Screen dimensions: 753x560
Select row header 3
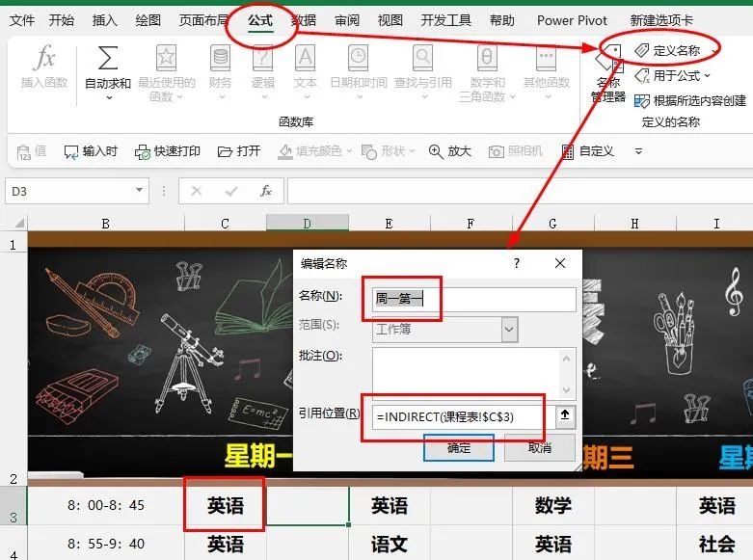coord(13,506)
